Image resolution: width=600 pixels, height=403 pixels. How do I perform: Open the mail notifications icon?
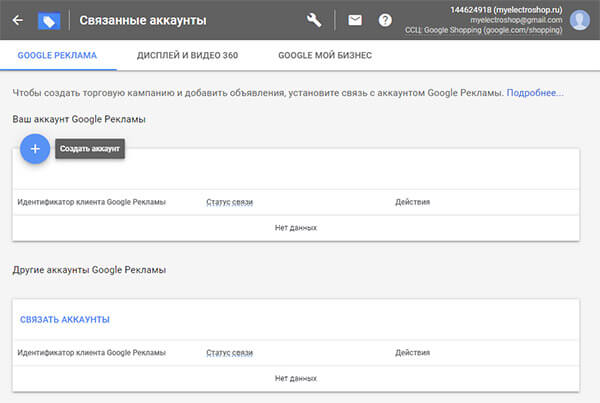[355, 20]
